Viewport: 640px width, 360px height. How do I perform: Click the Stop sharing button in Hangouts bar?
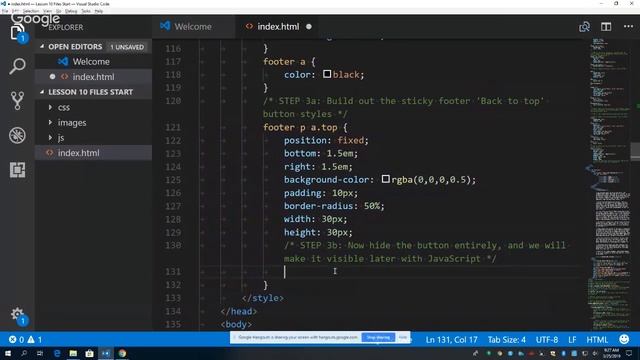pos(378,337)
